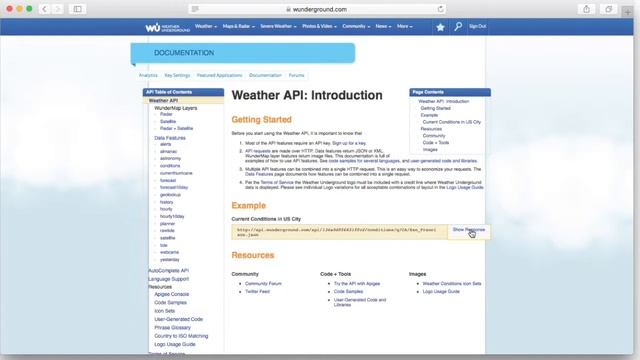Open the alerts data feature
The height and width of the screenshot is (360, 640).
[x=166, y=144]
